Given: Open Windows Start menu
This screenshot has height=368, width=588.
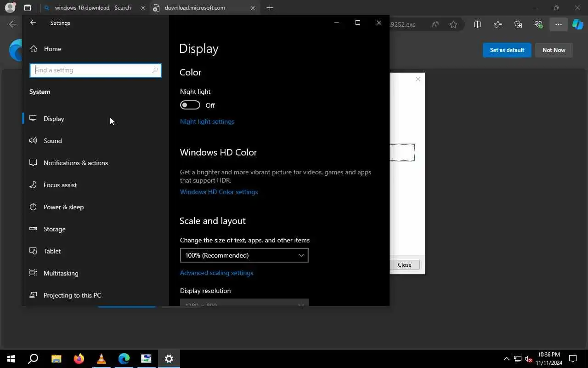Looking at the screenshot, I should [11, 359].
